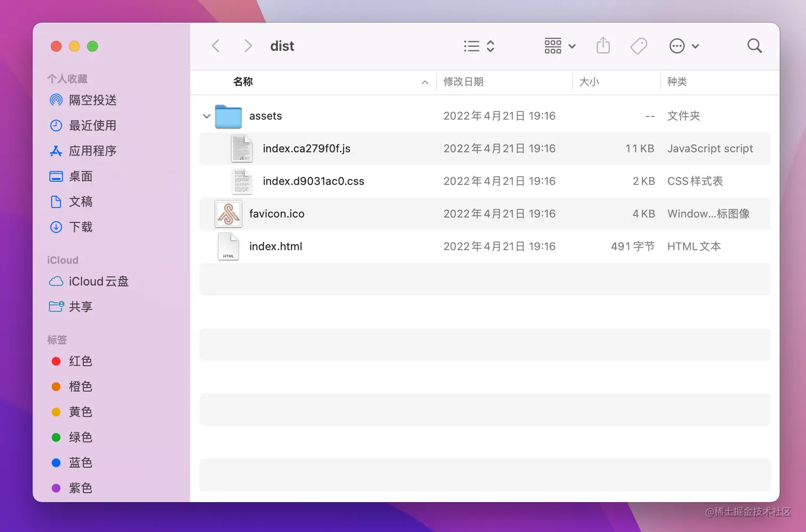Viewport: 806px width, 532px height.
Task: Click the index.html file icon
Action: coord(228,246)
